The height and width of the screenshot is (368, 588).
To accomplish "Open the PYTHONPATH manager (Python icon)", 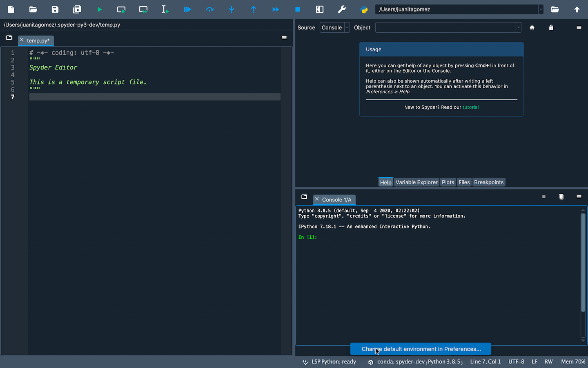I will tap(364, 9).
